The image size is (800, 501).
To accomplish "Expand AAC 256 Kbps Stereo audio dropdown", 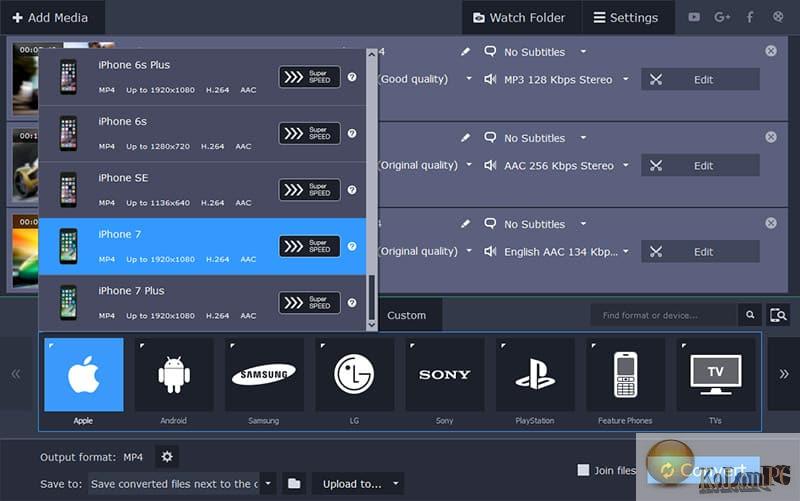I will (x=626, y=165).
